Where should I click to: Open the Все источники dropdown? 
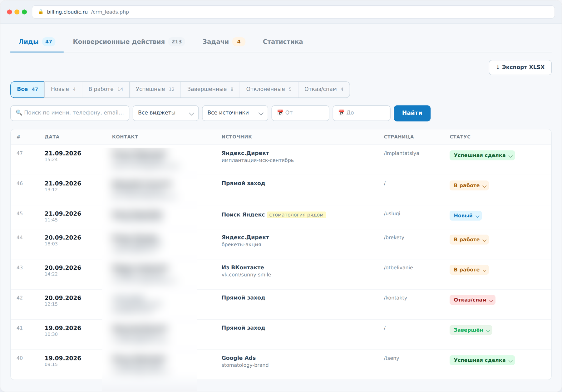coord(235,113)
